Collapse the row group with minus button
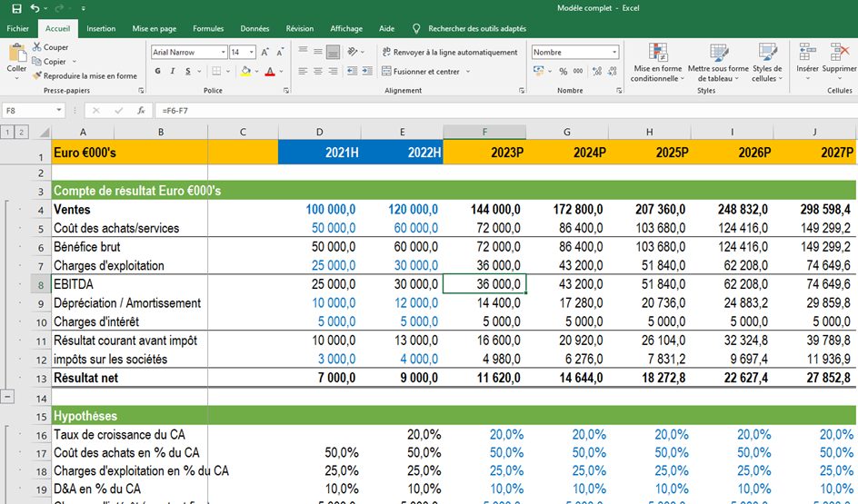 [8, 397]
